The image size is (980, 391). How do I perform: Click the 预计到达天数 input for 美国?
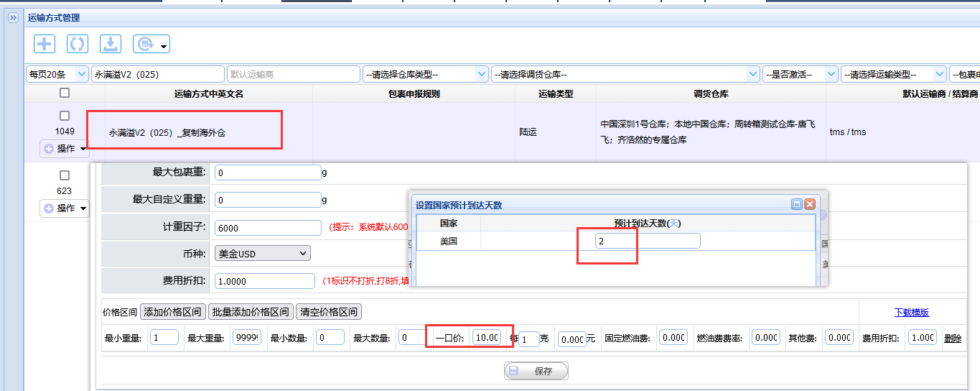pos(648,241)
